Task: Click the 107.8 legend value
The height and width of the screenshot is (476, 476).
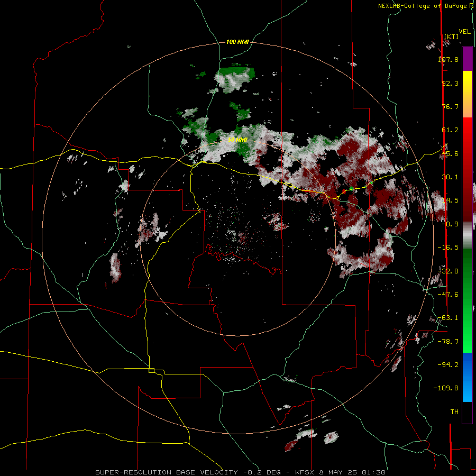Action: (448, 59)
